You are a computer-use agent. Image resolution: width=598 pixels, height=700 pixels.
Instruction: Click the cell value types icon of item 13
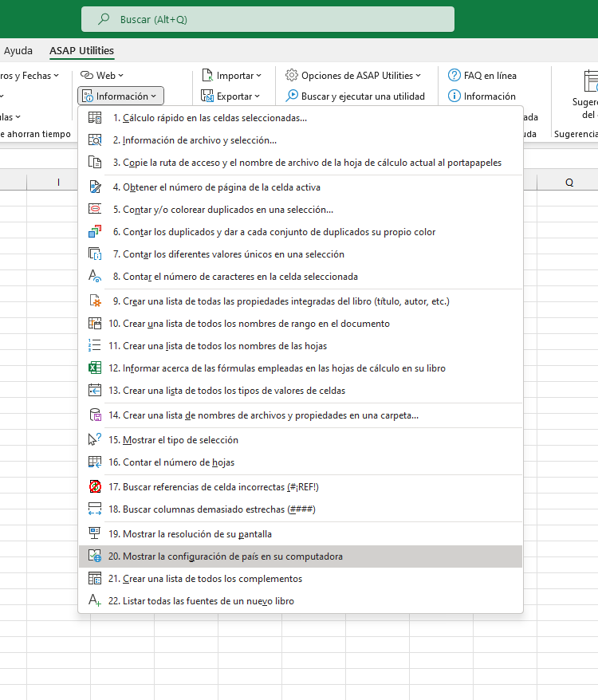pos(95,391)
